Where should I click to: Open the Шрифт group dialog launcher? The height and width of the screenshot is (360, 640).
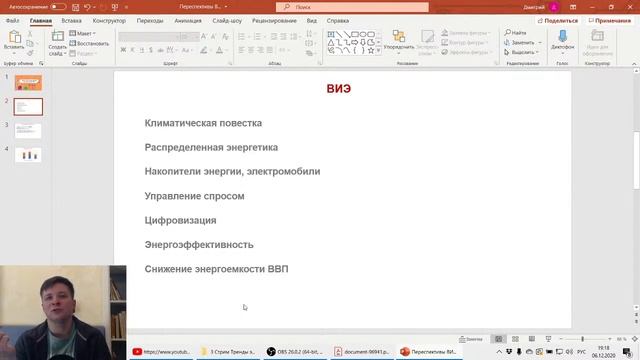230,64
